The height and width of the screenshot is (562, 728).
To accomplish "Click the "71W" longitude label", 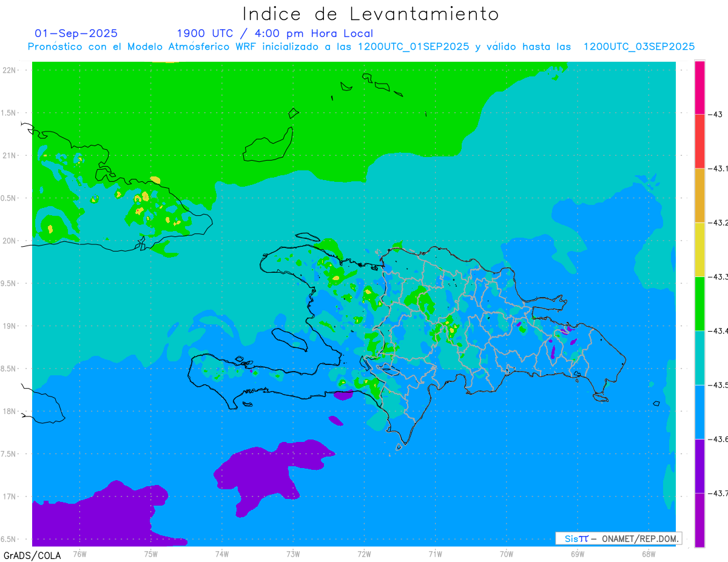I will coord(435,554).
